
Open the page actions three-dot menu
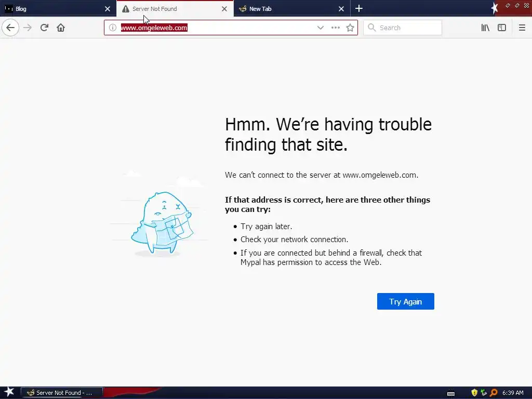(335, 28)
